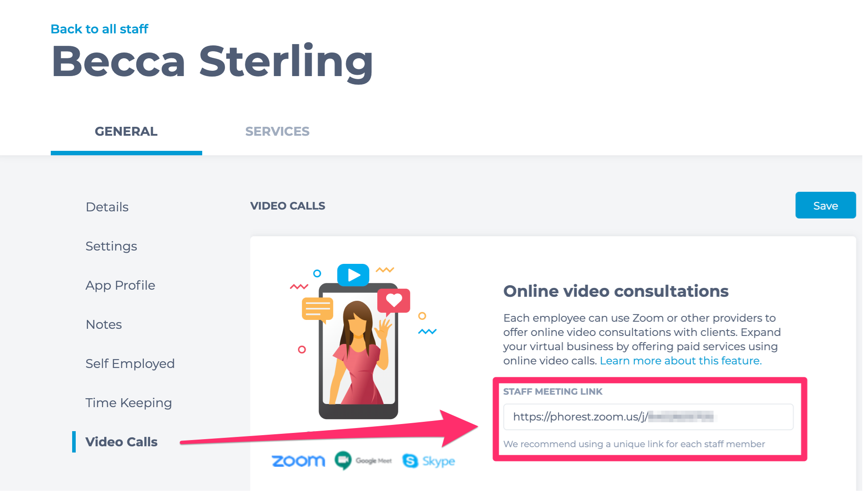Click the Google Meet camera icon
This screenshot has height=493, width=868.
coord(343,460)
